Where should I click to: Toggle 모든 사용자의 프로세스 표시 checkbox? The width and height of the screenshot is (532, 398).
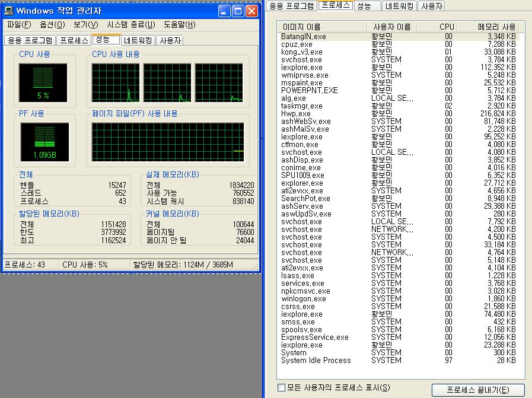tap(281, 387)
